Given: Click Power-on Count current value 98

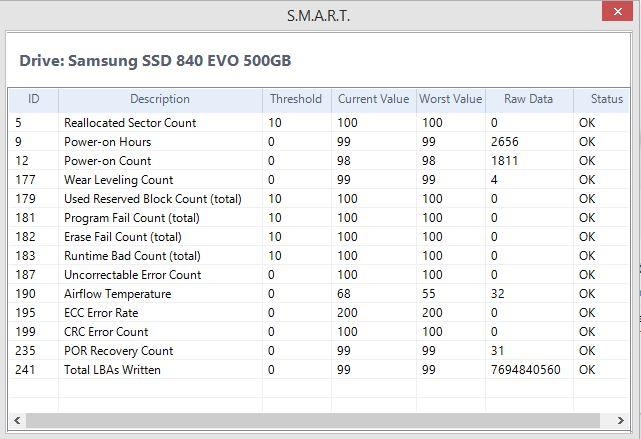Looking at the screenshot, I should click(344, 161).
